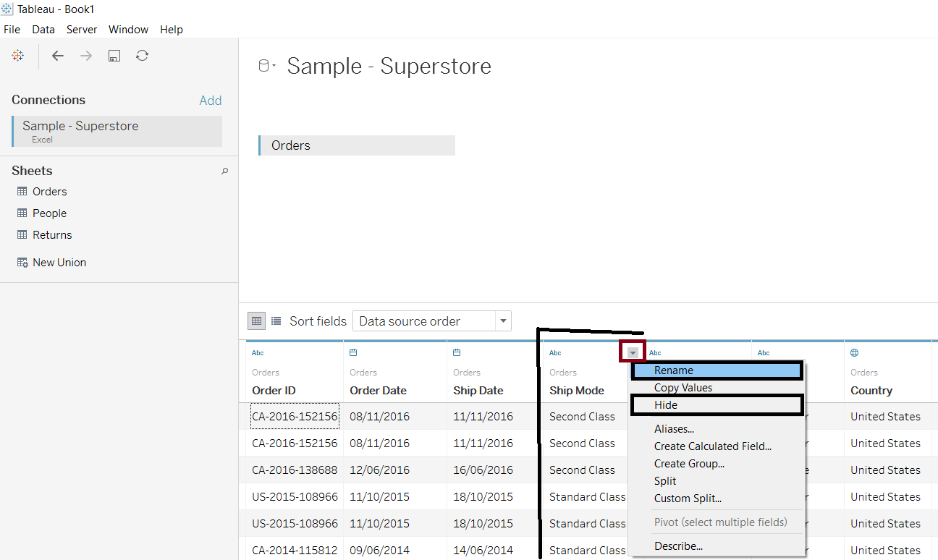The image size is (938, 560).
Task: Select the Orders sheet in the list
Action: pyautogui.click(x=49, y=192)
